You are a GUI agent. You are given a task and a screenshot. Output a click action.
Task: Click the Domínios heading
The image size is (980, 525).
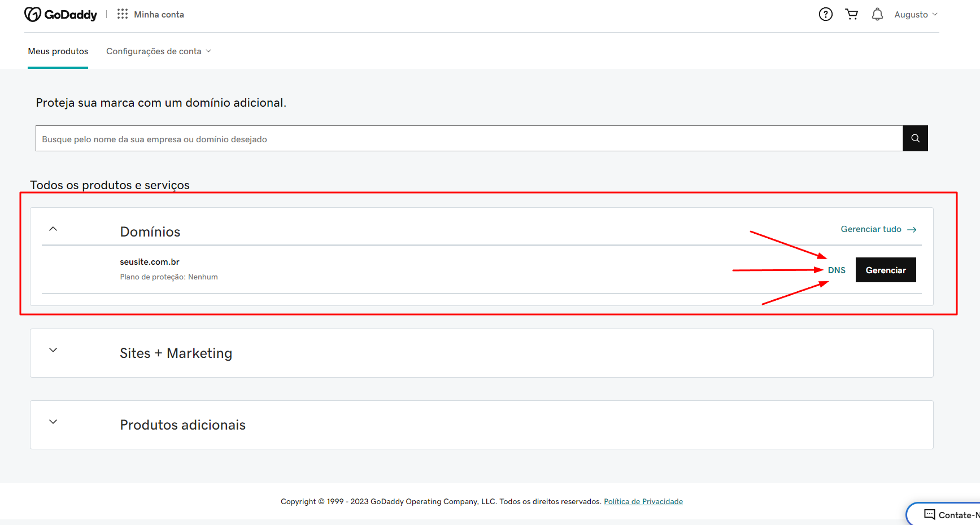[150, 232]
